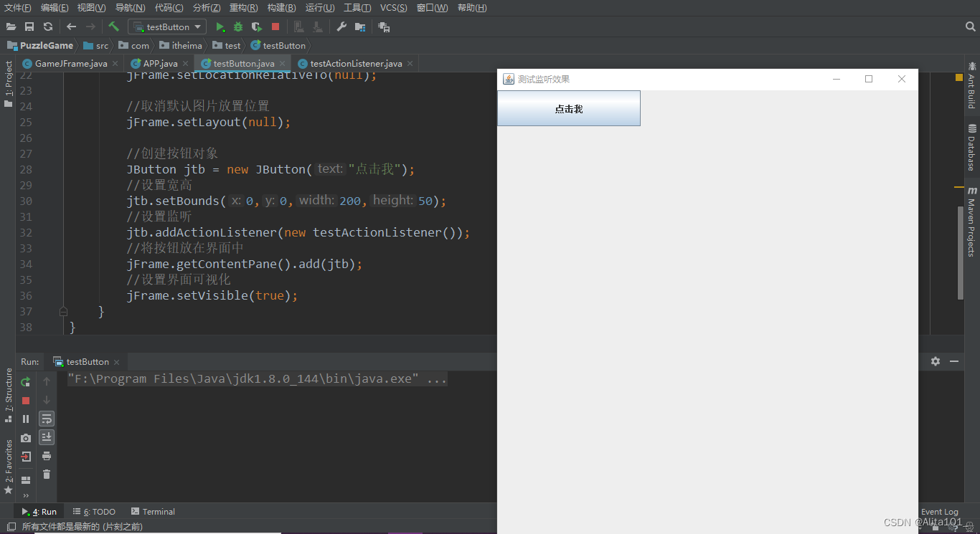Open the 构建(B) menu
The width and height of the screenshot is (980, 534).
[x=281, y=8]
